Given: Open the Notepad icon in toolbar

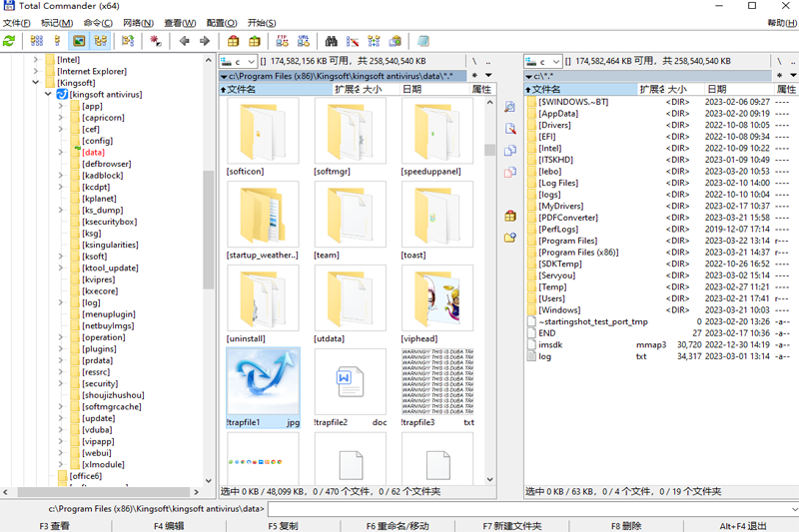Looking at the screenshot, I should (x=422, y=41).
